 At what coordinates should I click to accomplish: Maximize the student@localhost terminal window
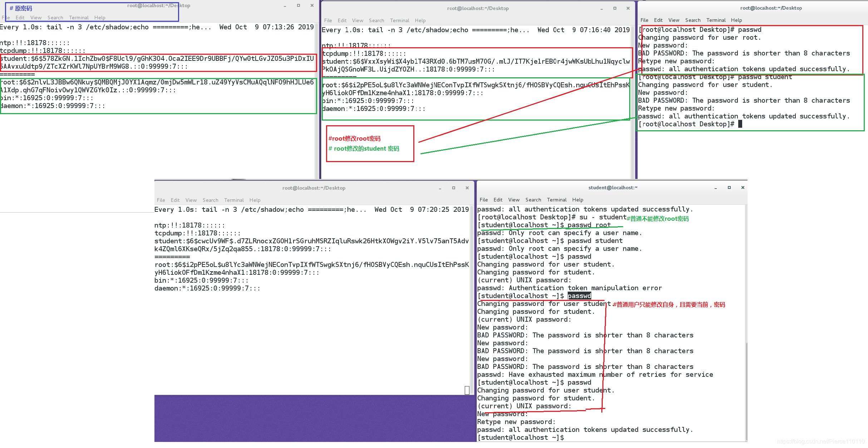pyautogui.click(x=729, y=188)
